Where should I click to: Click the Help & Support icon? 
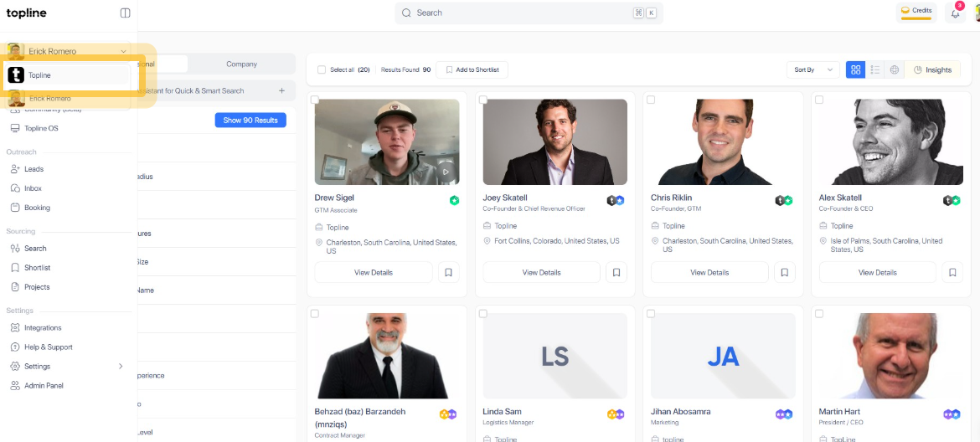click(16, 347)
